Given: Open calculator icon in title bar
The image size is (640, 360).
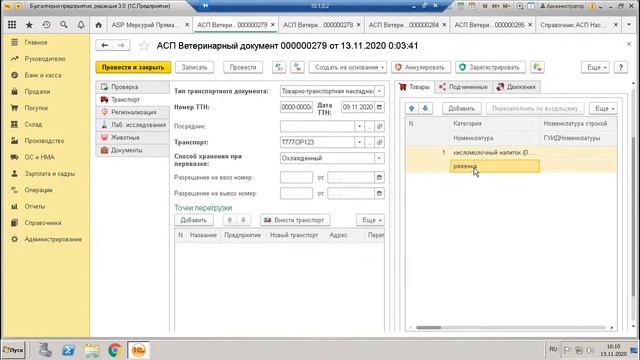Looking at the screenshot, I should [x=461, y=6].
